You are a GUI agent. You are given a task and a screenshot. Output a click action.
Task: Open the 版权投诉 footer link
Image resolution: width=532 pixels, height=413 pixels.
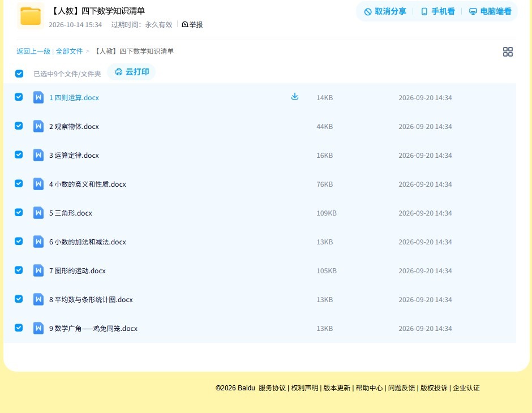point(434,388)
